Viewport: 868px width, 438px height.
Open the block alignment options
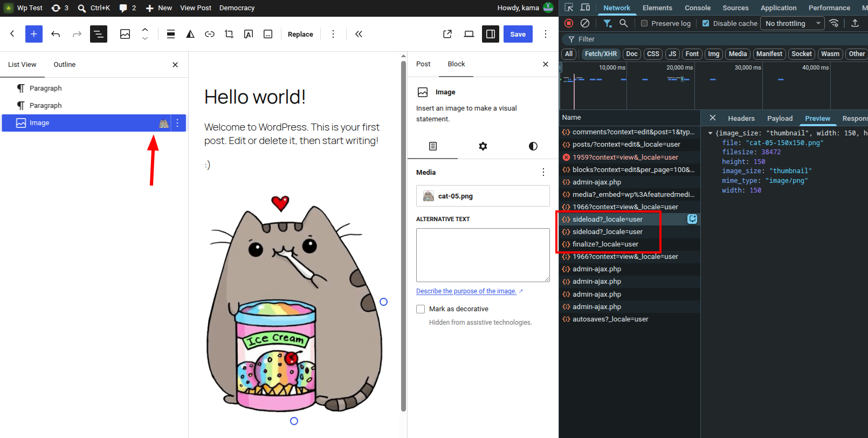[171, 34]
